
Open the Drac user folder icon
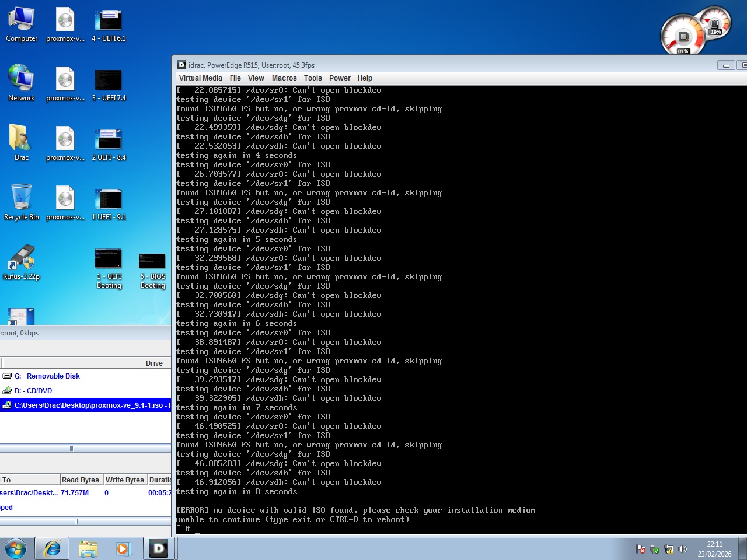tap(22, 143)
